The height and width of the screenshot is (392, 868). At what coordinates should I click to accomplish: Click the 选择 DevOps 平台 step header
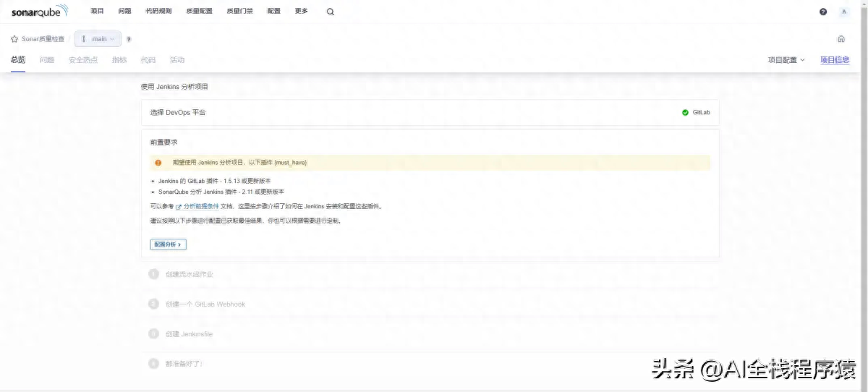430,113
